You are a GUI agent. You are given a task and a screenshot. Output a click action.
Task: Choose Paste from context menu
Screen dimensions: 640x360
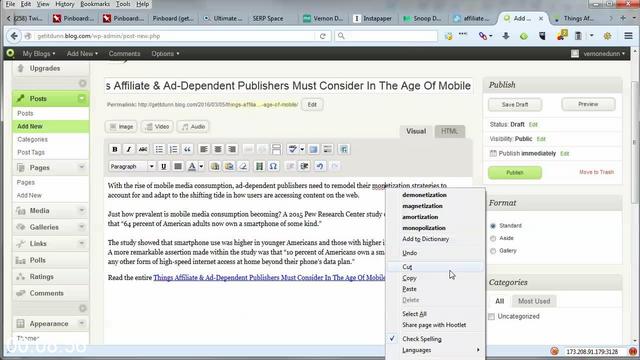click(x=436, y=289)
